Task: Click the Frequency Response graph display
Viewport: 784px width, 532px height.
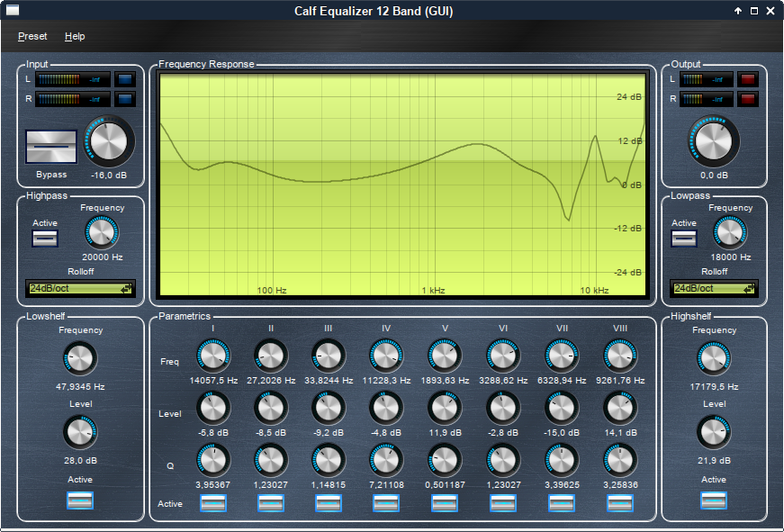Action: point(402,185)
